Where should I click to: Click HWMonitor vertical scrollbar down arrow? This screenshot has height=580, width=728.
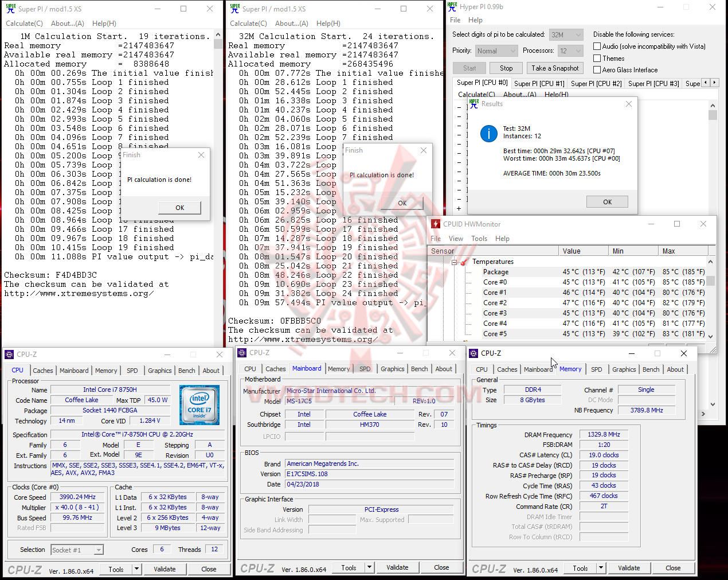pos(711,336)
